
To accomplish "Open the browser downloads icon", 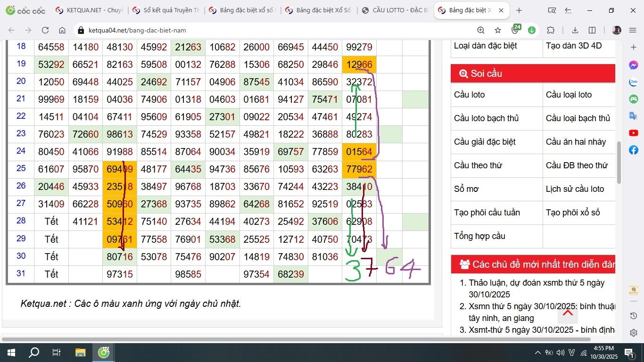I will pyautogui.click(x=575, y=30).
